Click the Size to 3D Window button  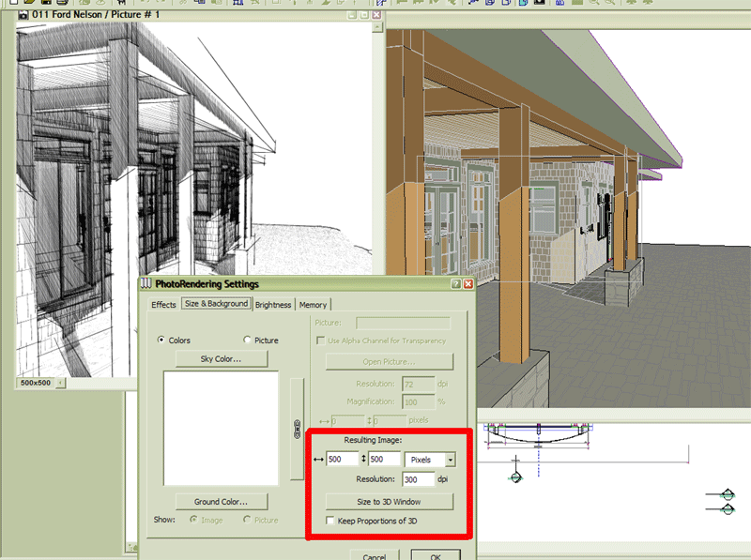click(x=390, y=500)
